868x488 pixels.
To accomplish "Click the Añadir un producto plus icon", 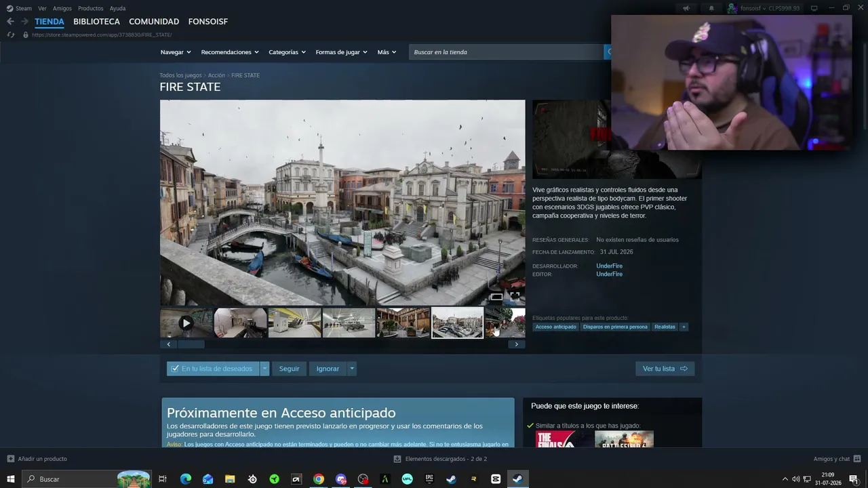I will click(10, 459).
